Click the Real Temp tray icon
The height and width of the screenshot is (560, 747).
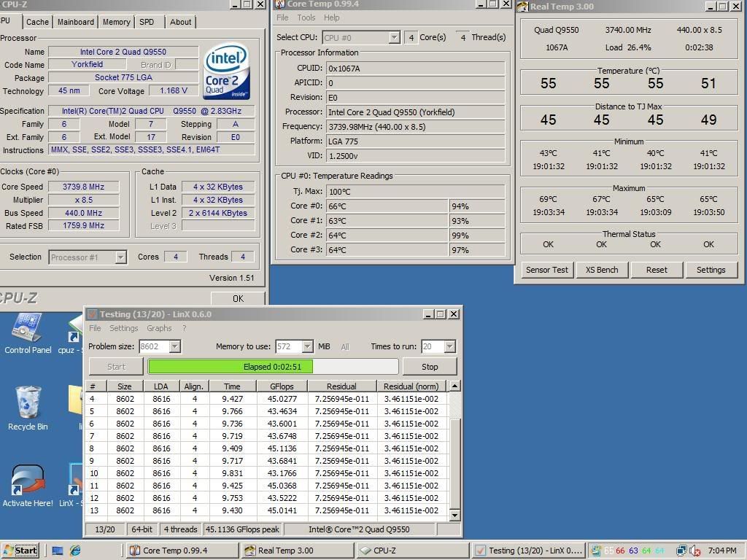[596, 551]
